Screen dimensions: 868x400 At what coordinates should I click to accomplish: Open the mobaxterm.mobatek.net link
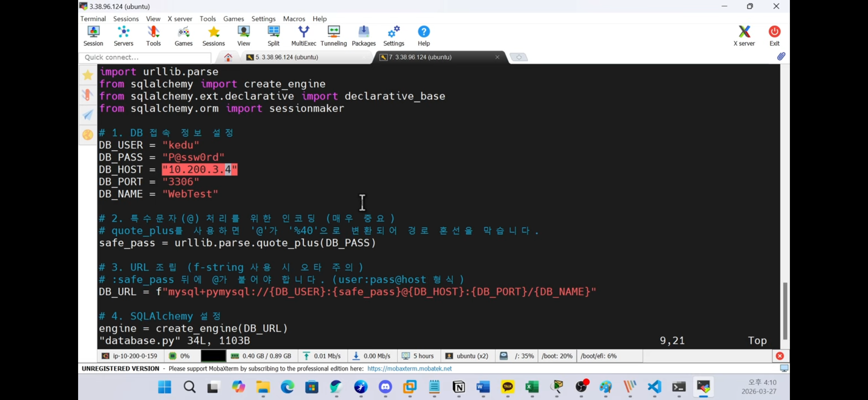click(x=409, y=368)
